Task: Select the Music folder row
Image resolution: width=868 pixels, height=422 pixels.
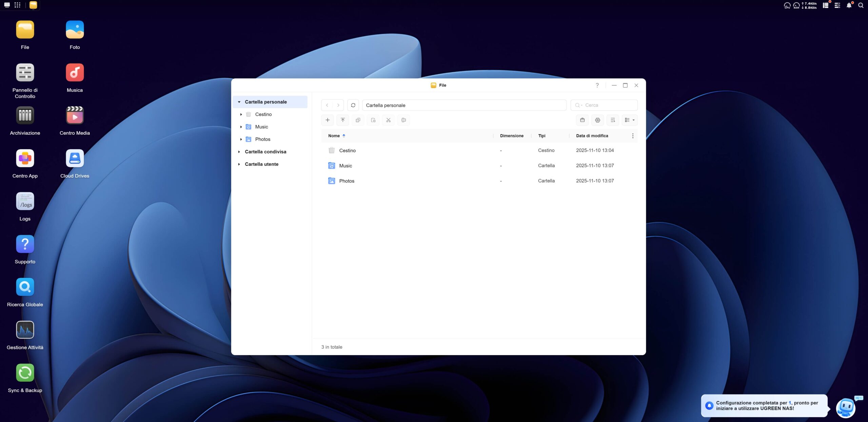Action: point(479,166)
